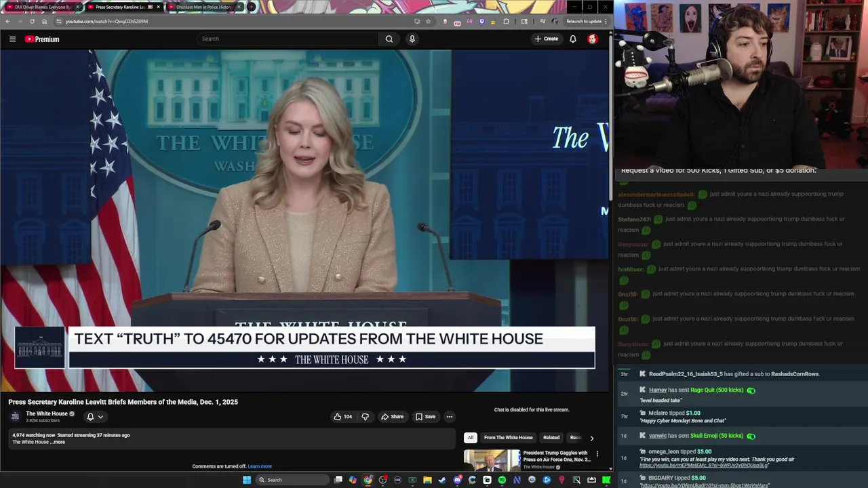The image size is (868, 488).
Task: Click Relaunch to update button
Action: [x=583, y=21]
